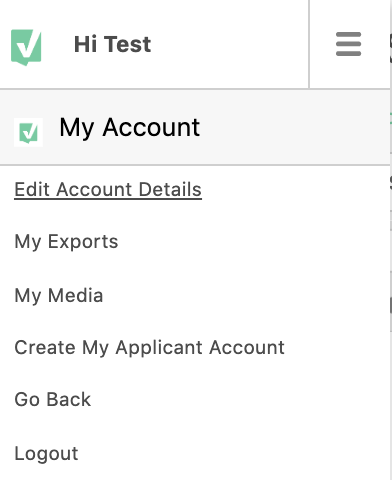Collapse the menu with the three-line icon
Viewport: 392px width, 480px height.
[x=348, y=44]
